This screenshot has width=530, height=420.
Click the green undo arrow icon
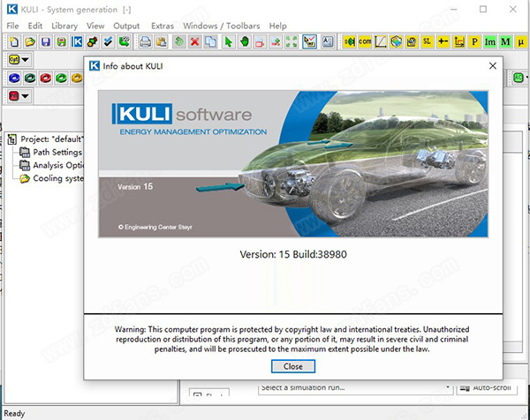coord(179,41)
